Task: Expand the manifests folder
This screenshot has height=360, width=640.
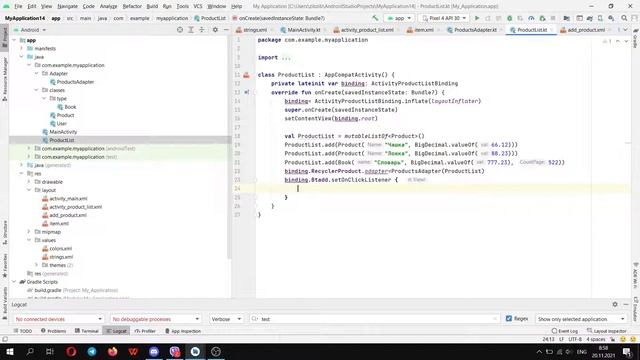Action: [22, 48]
